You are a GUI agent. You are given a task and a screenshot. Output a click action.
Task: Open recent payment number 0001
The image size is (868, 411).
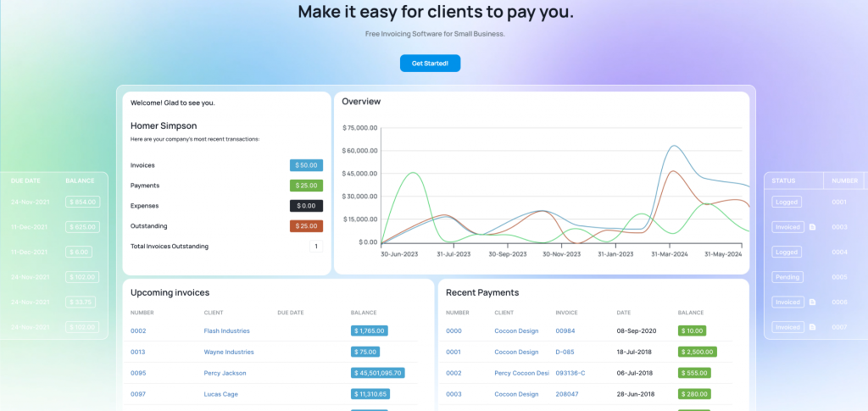pos(453,352)
